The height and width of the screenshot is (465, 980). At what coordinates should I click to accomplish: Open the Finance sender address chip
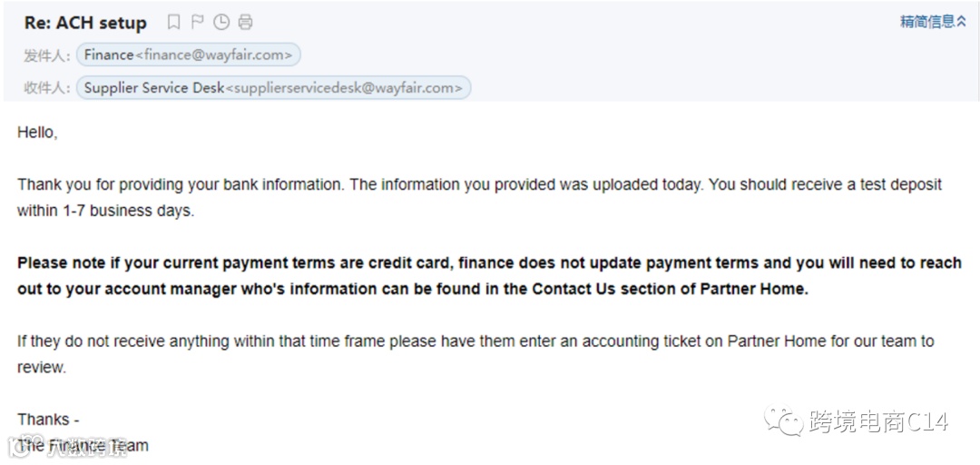[188, 55]
